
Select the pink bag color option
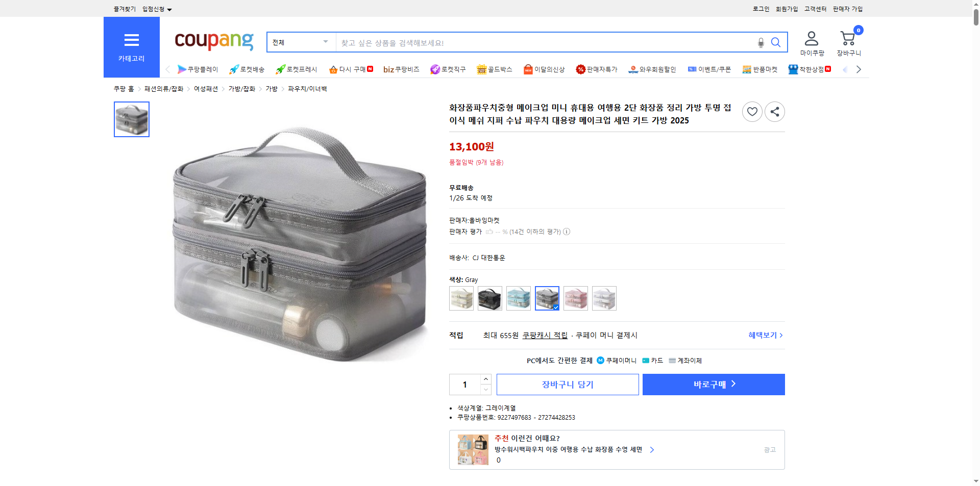click(576, 298)
